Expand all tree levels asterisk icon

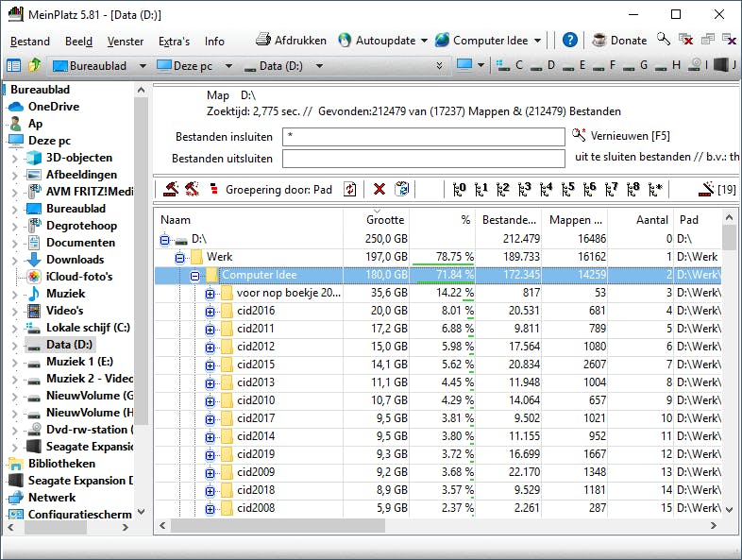click(x=655, y=190)
